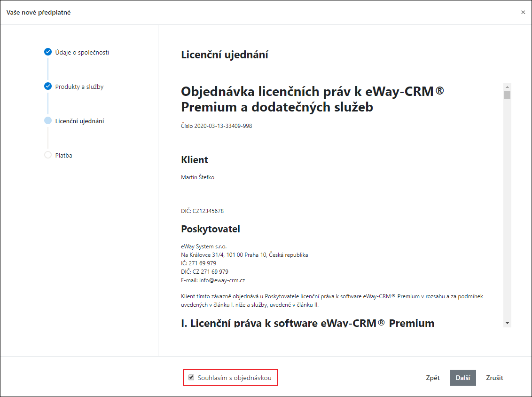Click the scrollbar down arrow
The height and width of the screenshot is (397, 532).
tap(507, 323)
